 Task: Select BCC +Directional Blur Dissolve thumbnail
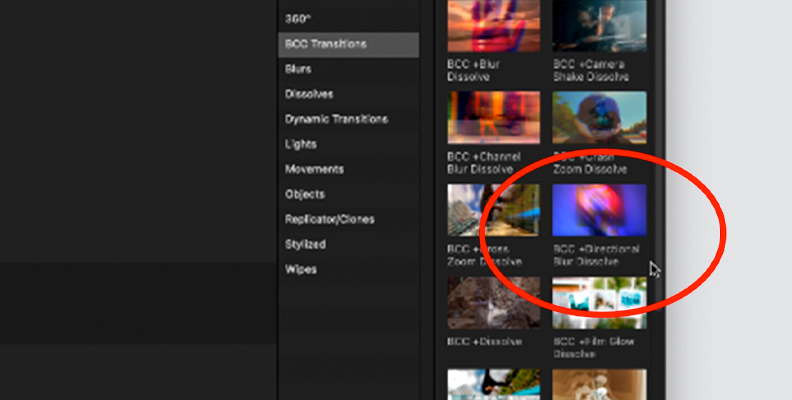(600, 210)
